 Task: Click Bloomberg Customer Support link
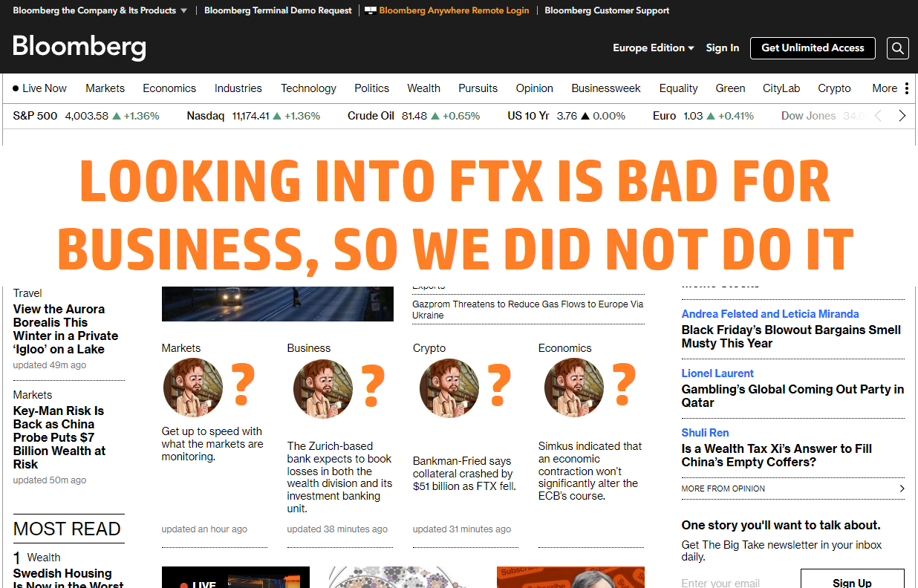click(x=607, y=10)
